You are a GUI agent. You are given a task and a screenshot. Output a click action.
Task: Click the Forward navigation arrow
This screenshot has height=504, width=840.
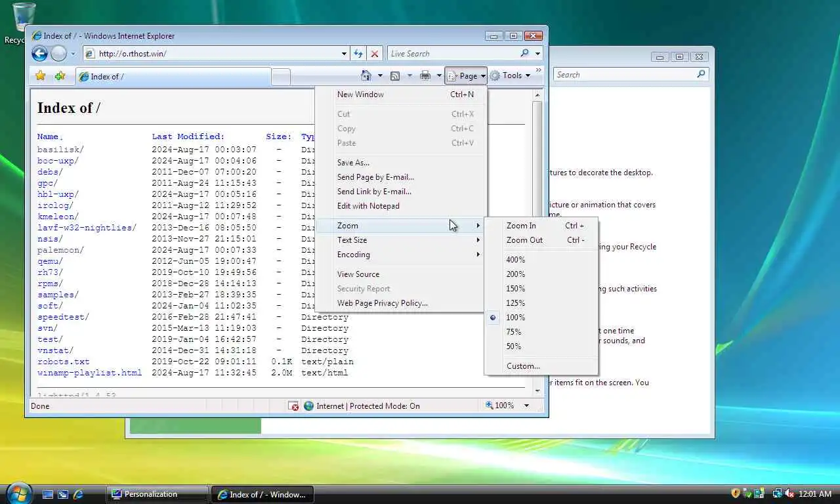tap(58, 54)
